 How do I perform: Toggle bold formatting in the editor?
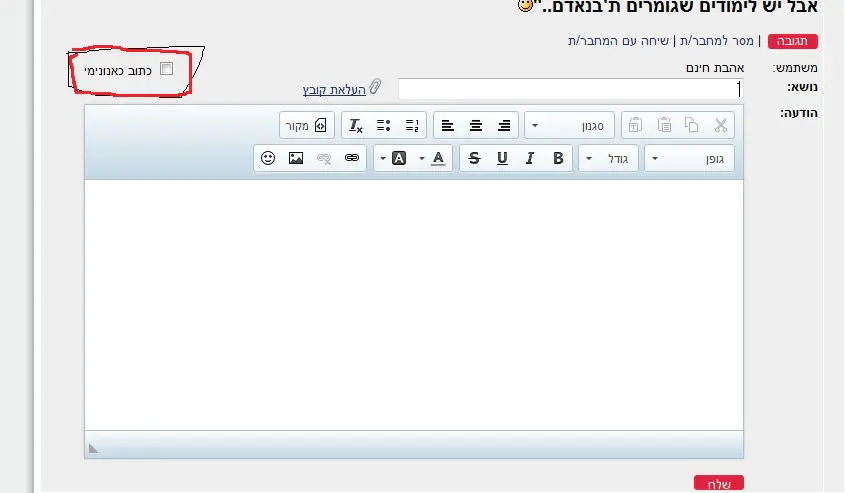tap(558, 158)
